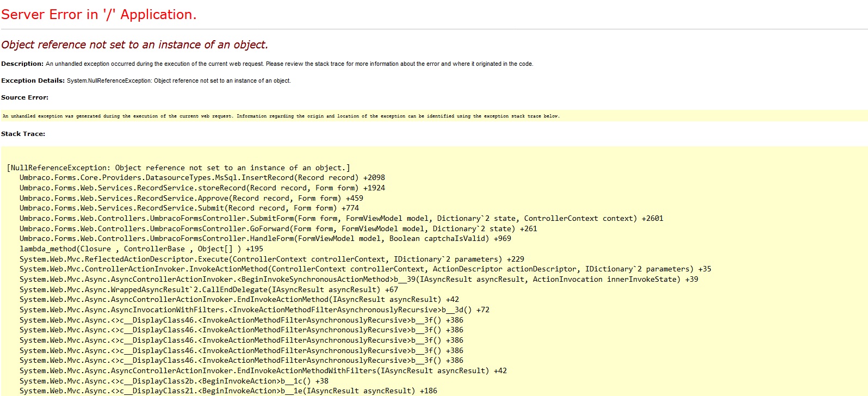The width and height of the screenshot is (868, 396).
Task: Click the RecordService.storeRecord stack trace line
Action: point(202,188)
